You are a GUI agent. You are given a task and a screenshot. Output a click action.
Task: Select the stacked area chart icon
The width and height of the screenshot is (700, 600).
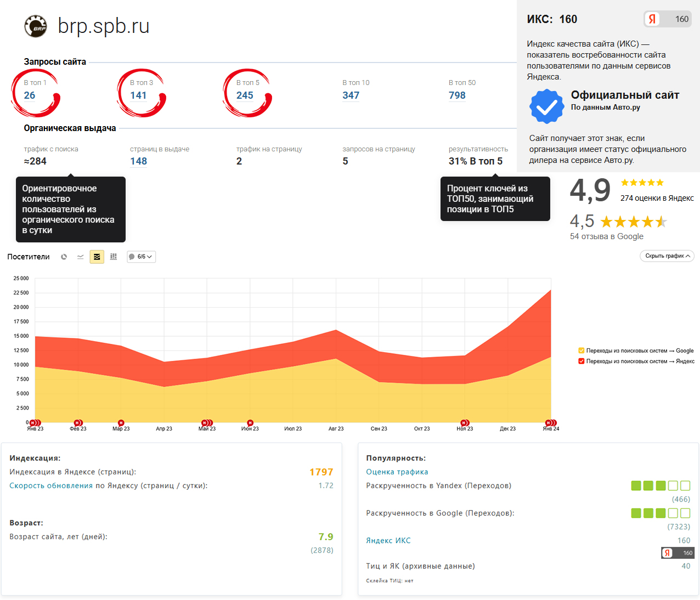coord(97,257)
